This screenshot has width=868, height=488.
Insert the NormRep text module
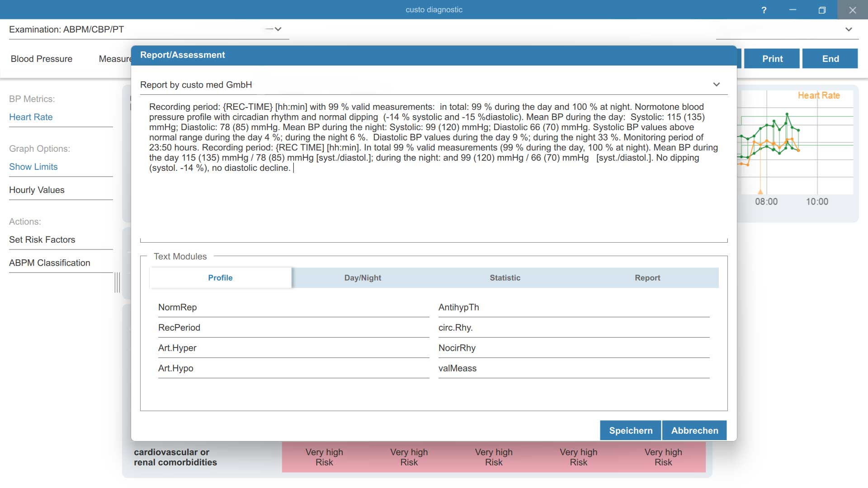tap(293, 307)
